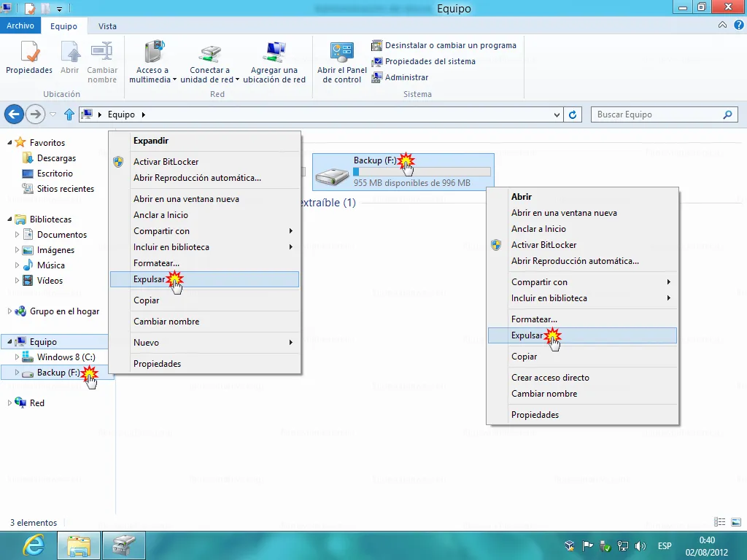Click the Backup (F:) drive icon
The image size is (747, 560).
pos(332,176)
